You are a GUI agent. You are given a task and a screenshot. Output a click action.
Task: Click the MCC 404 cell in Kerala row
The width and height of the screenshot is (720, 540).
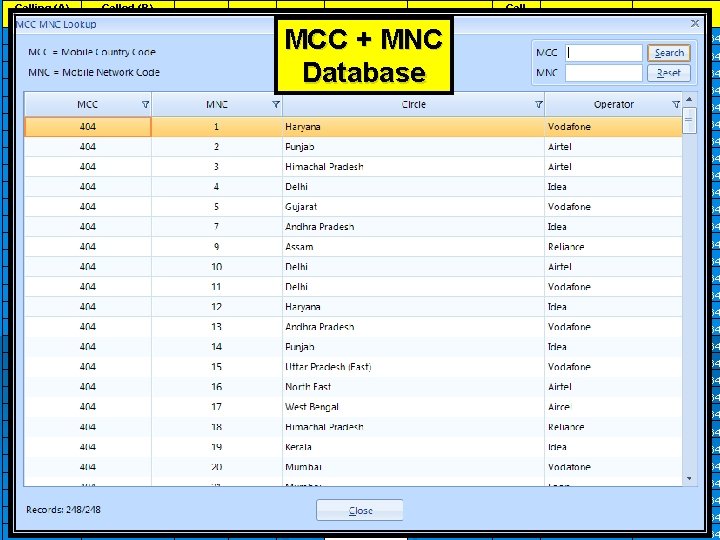coord(88,446)
